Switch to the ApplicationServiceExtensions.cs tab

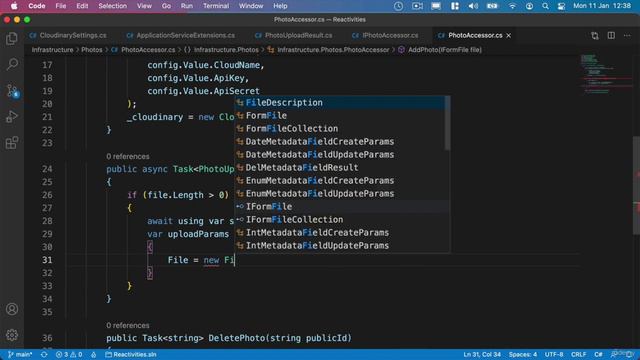tap(180, 36)
